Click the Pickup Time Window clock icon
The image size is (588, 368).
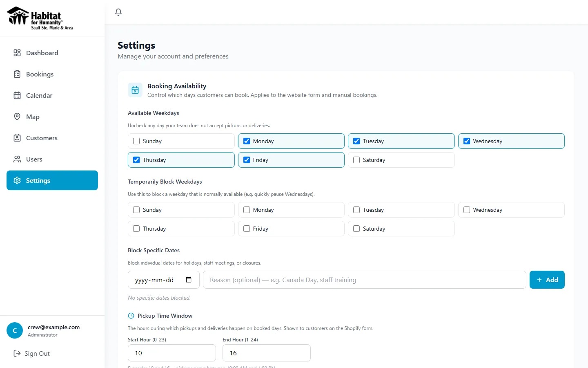point(131,316)
